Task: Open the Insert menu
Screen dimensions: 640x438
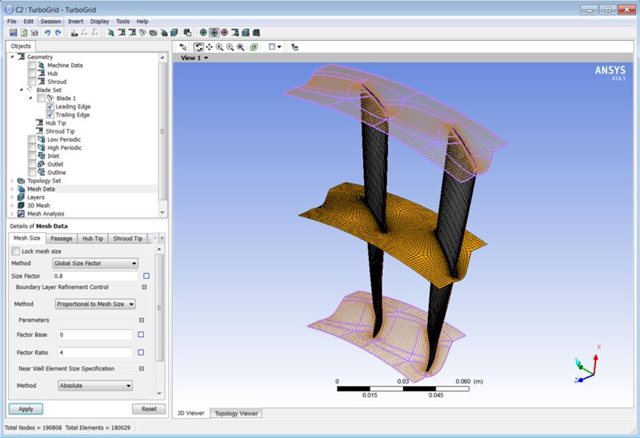Action: [x=76, y=21]
